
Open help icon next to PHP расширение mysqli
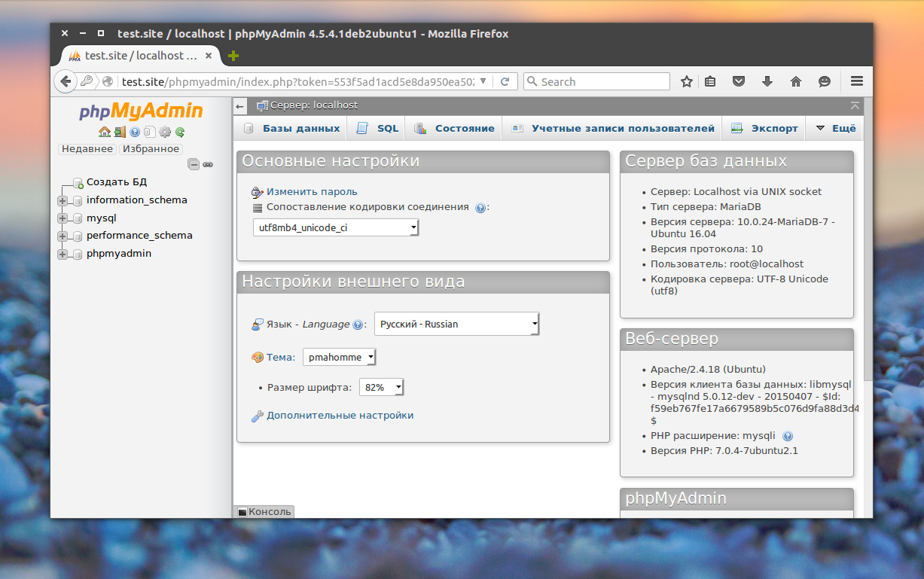pos(788,436)
